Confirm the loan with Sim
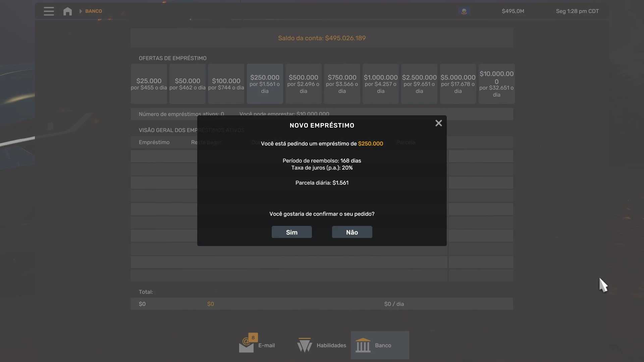644x362 pixels. point(291,232)
